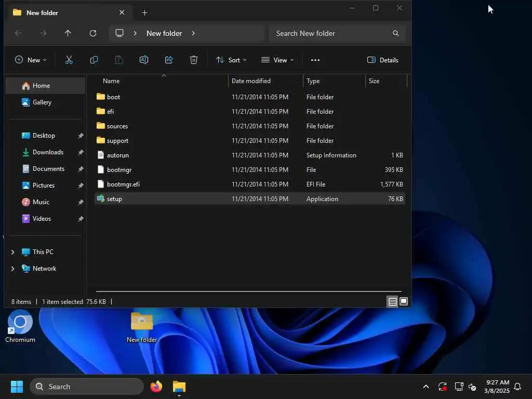Viewport: 532px width, 399px height.
Task: Click the Search New folder field
Action: [x=337, y=33]
